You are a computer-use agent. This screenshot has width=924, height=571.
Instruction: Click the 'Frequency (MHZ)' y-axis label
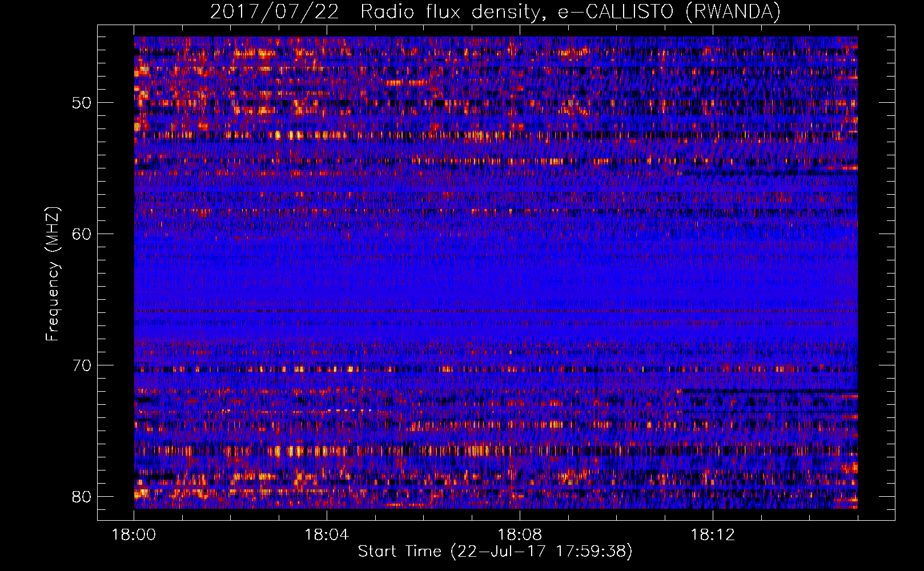(53, 274)
